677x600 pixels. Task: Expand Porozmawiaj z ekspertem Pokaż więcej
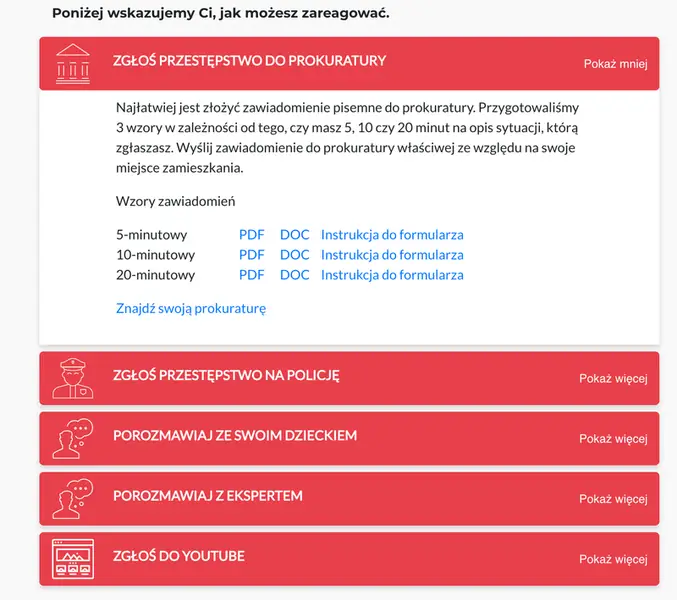613,499
